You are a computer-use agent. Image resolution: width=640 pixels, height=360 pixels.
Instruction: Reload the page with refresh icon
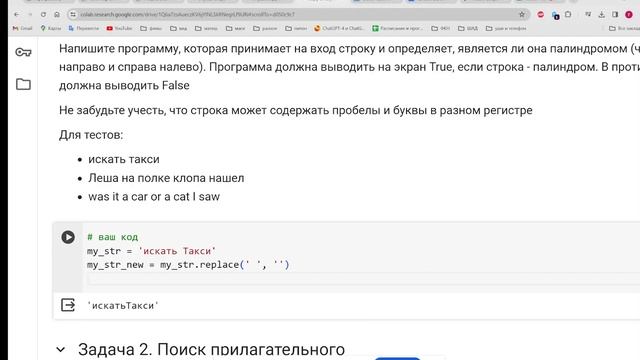click(x=43, y=14)
